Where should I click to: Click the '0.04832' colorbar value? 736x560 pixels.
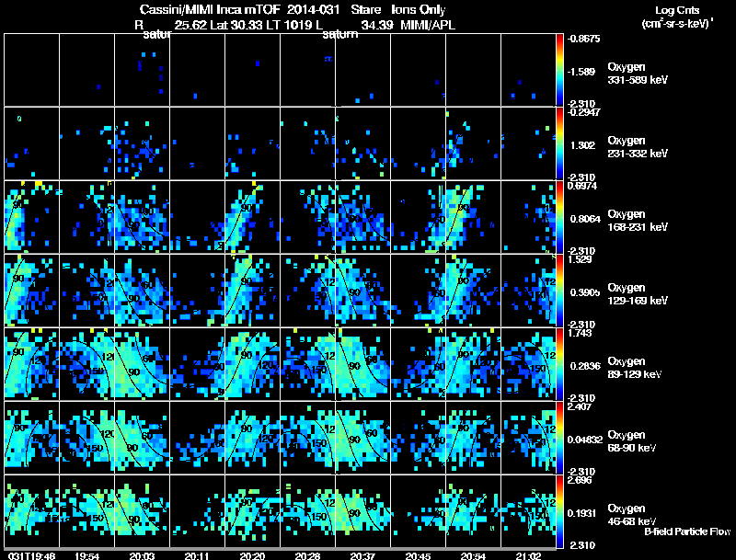585,440
